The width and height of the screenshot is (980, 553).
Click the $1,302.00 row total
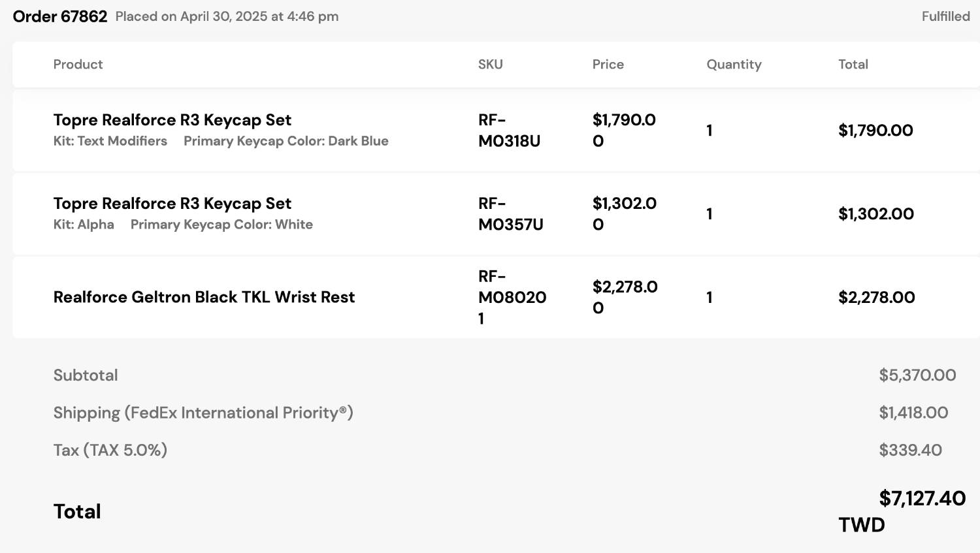click(x=876, y=214)
